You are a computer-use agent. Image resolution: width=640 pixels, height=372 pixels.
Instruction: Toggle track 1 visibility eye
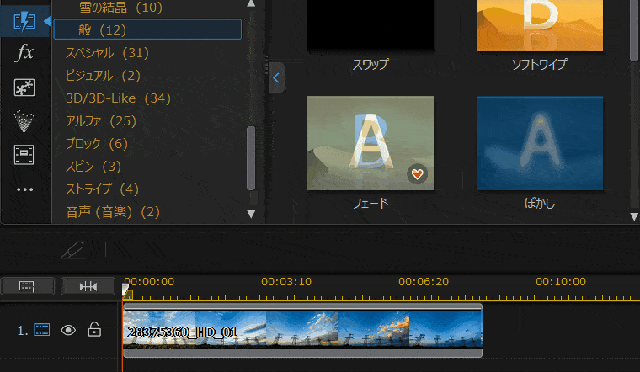(68, 330)
